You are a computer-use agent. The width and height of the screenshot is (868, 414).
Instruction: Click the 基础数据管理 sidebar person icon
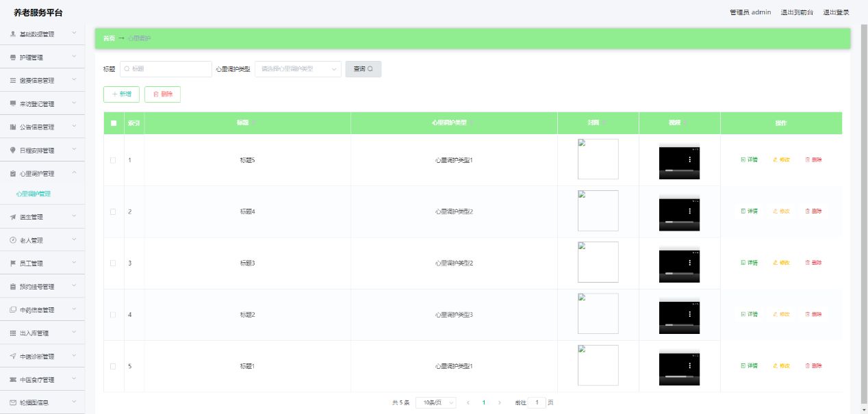(13, 34)
